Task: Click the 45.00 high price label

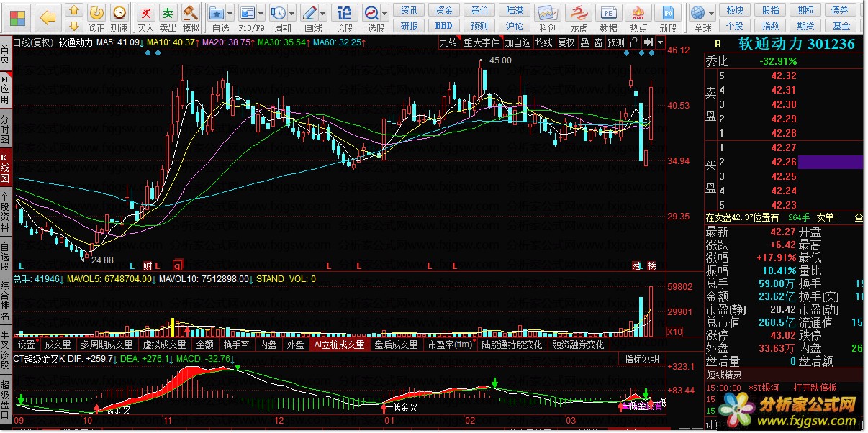Action: tap(500, 60)
